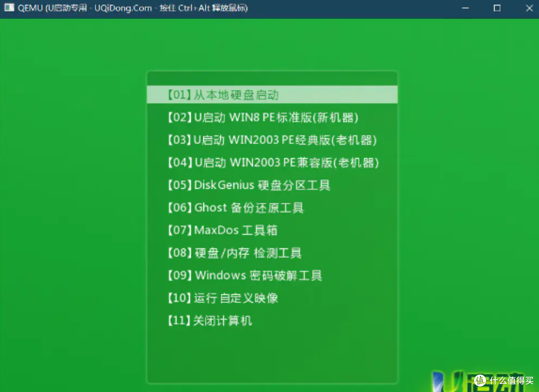Choose 【11】关闭计算机 to shut down
539x392 pixels.
point(210,321)
